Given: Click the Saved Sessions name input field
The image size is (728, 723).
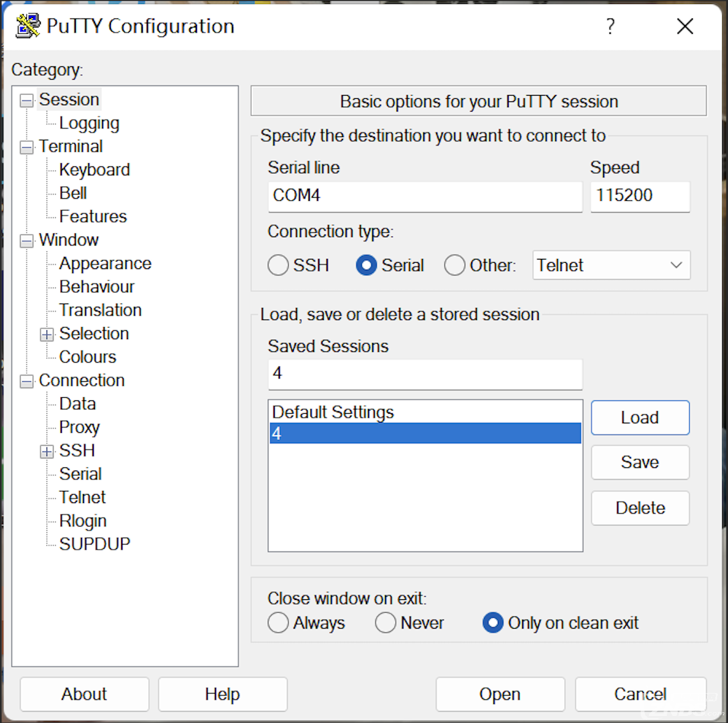Looking at the screenshot, I should [x=425, y=374].
